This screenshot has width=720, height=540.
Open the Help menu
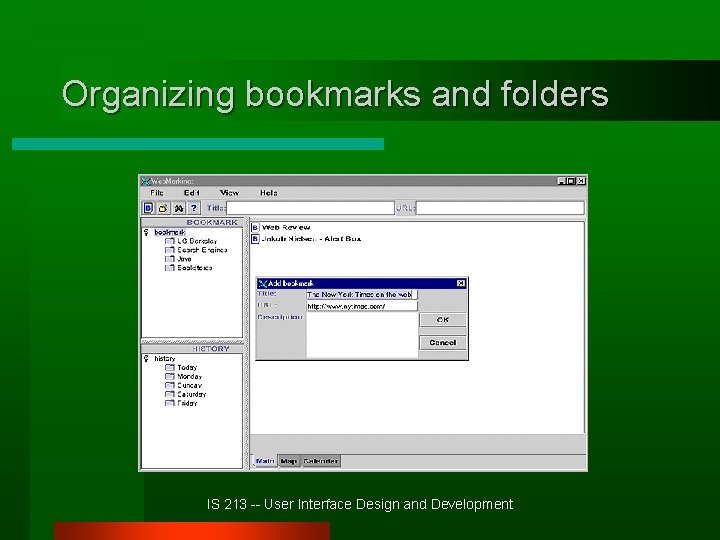point(269,193)
